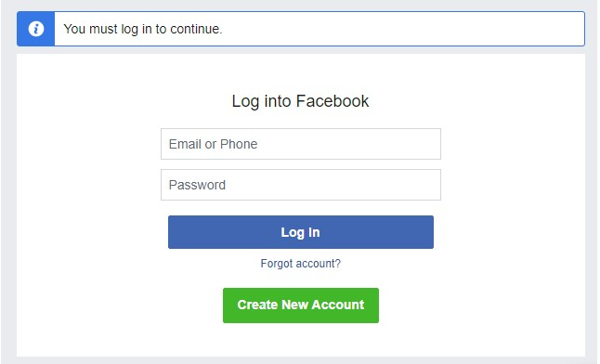This screenshot has width=600, height=364.
Task: Open the 'Forgot account?' link
Action: click(x=300, y=264)
